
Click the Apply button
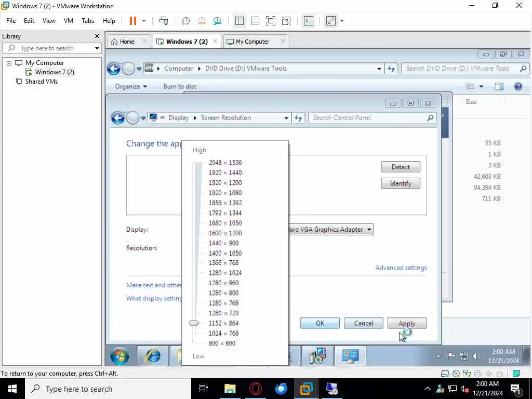(407, 323)
